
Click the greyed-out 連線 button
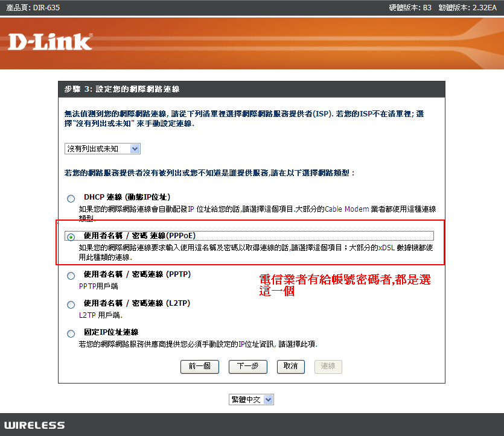[x=328, y=366]
